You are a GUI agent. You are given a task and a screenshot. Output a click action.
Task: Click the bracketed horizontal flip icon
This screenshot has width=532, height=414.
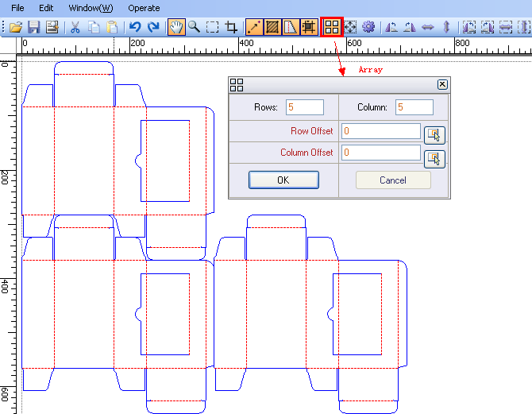506,27
